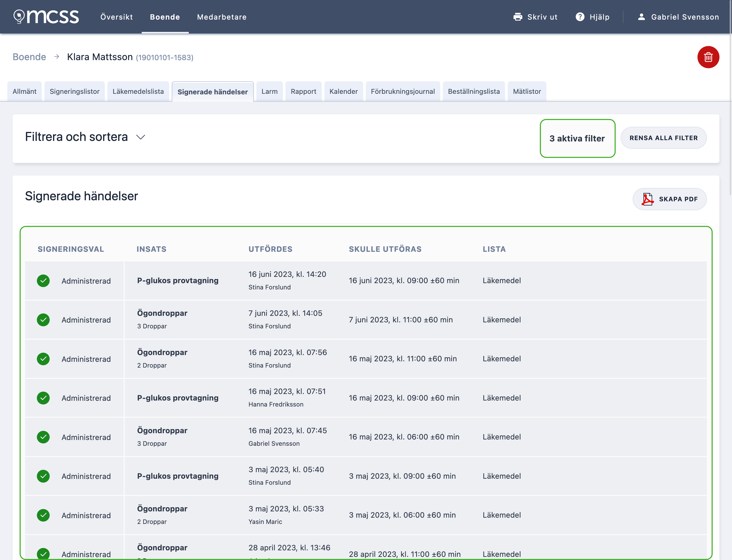Click 16 maj 2023, kl. 07:56 cell
This screenshot has height=560, width=732.
tap(288, 352)
